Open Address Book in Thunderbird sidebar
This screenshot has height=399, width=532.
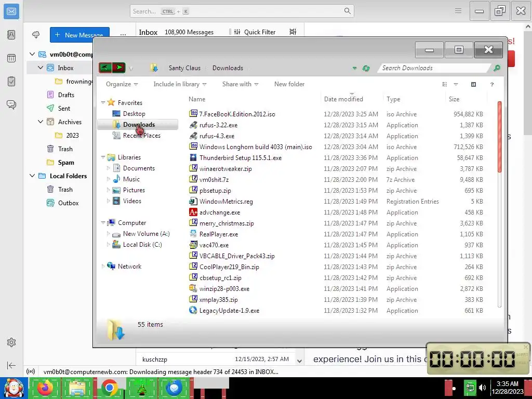pos(11,35)
